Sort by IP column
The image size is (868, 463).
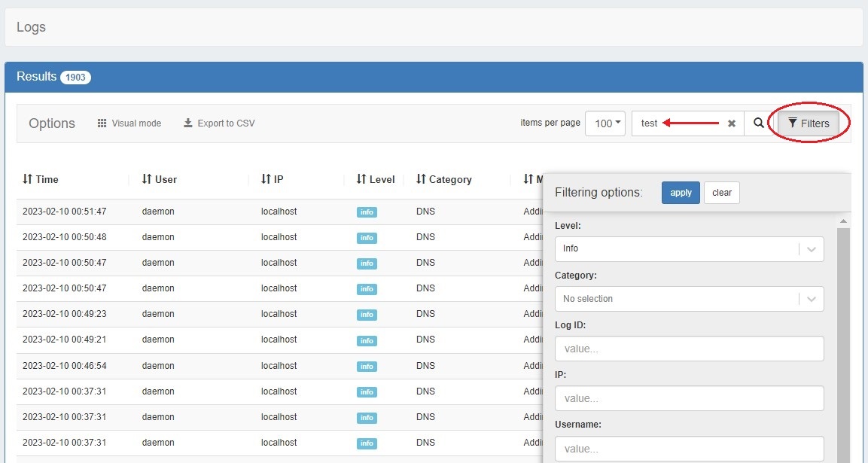pos(272,179)
